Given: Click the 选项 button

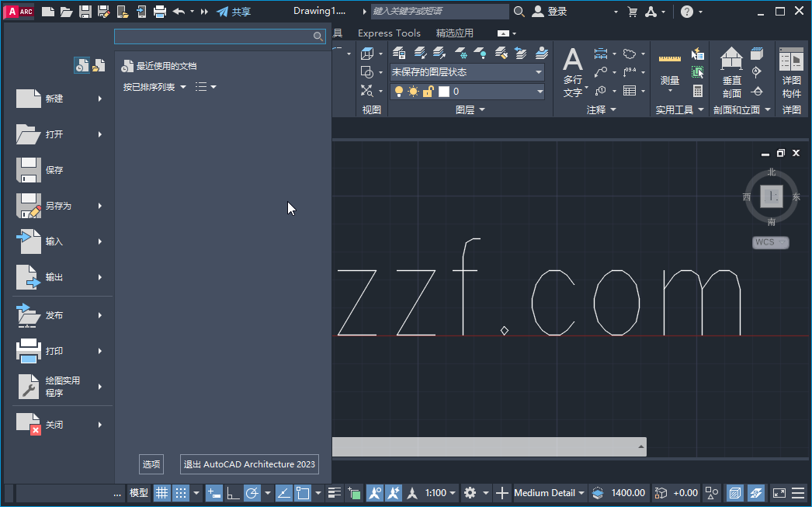Looking at the screenshot, I should point(151,464).
